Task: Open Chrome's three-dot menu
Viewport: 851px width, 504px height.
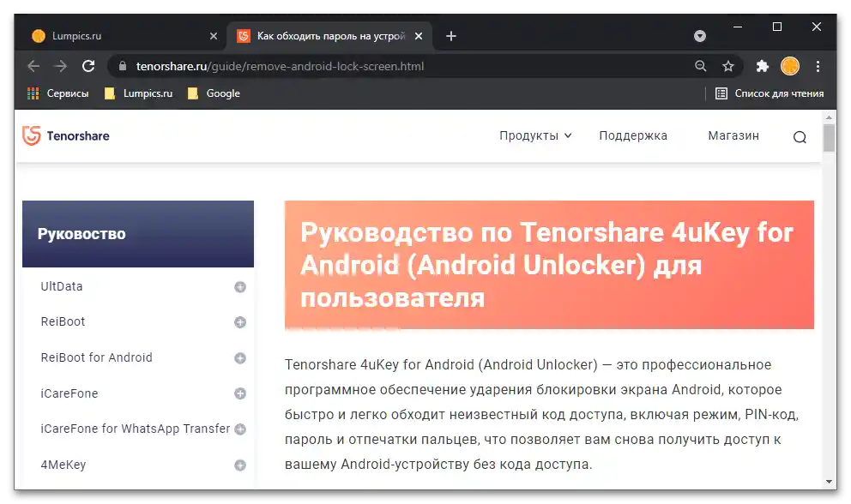Action: click(818, 66)
